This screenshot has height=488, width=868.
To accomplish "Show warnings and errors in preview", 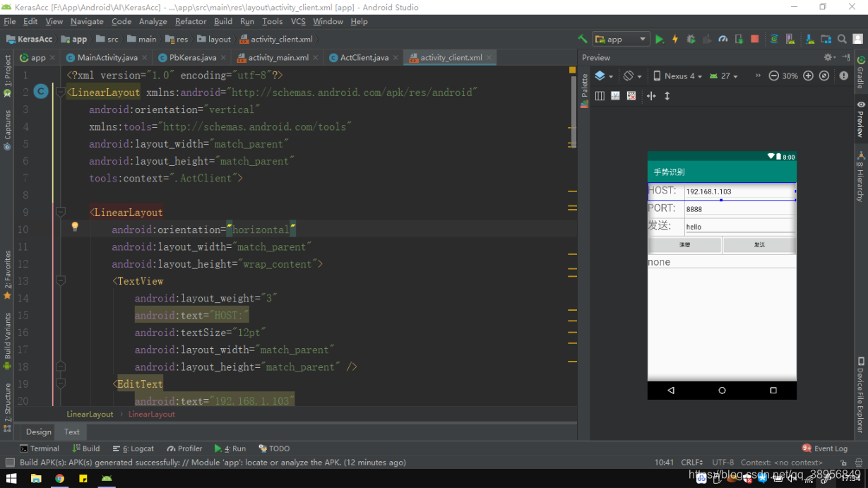I will click(843, 76).
